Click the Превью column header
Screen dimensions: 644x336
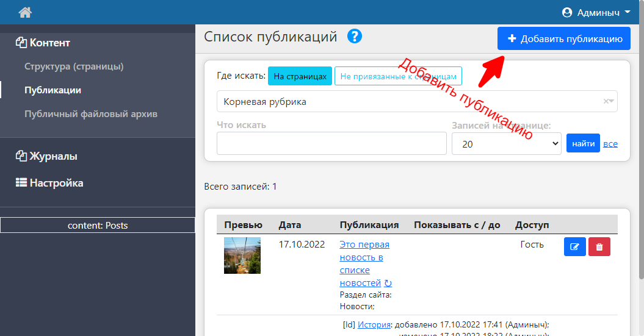tap(243, 225)
